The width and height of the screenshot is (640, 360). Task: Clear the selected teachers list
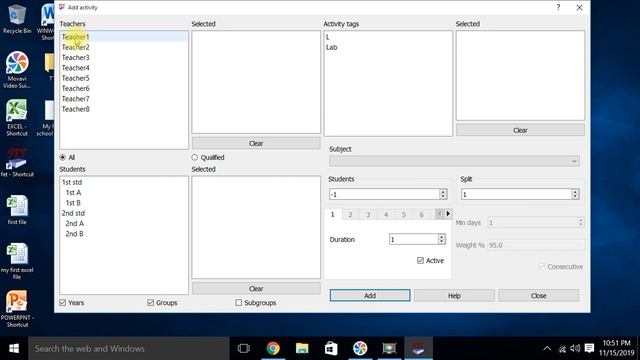256,143
